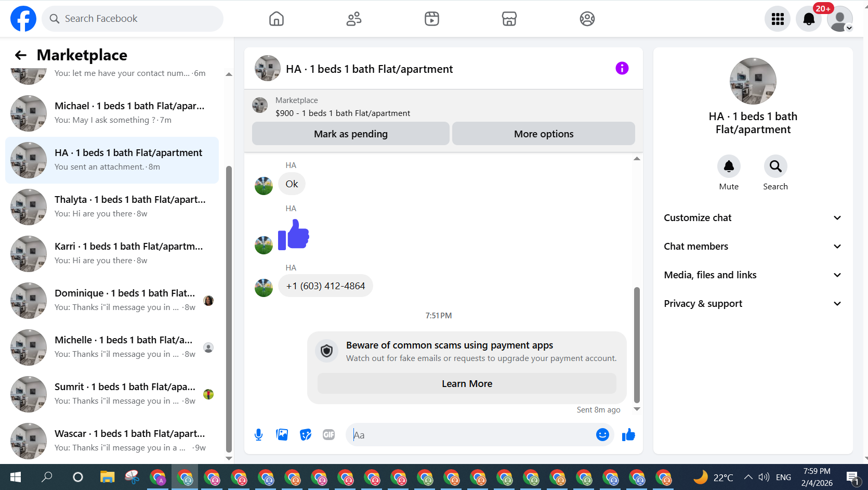Click the shield scam warning icon
This screenshot has width=868, height=490.
326,351
